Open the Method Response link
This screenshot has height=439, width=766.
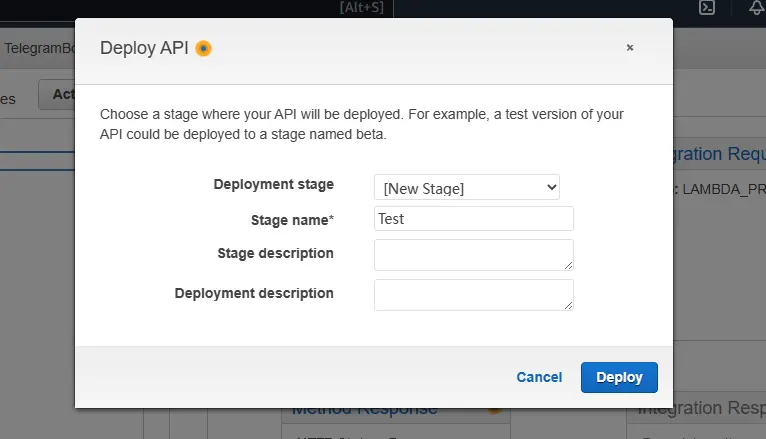coord(364,408)
